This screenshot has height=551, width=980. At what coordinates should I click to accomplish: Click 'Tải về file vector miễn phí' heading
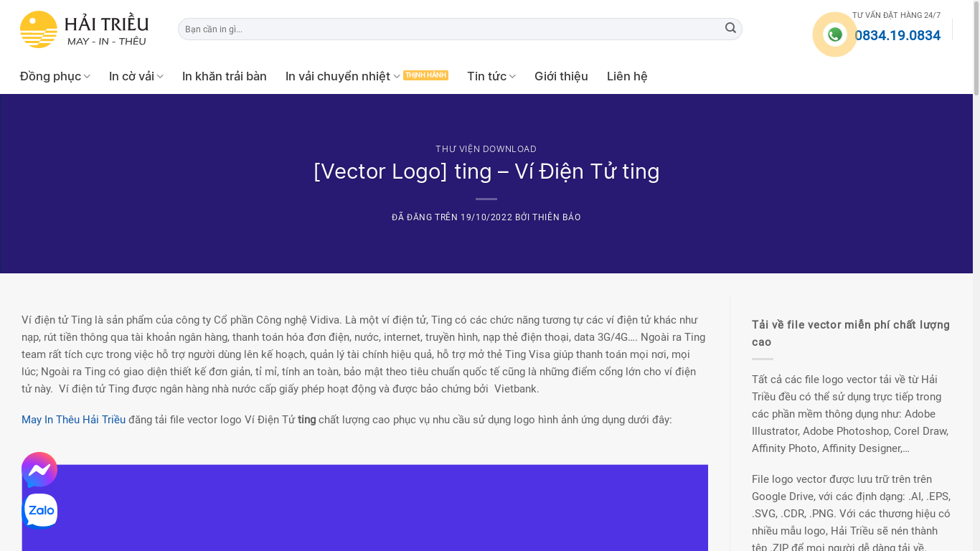pos(851,334)
